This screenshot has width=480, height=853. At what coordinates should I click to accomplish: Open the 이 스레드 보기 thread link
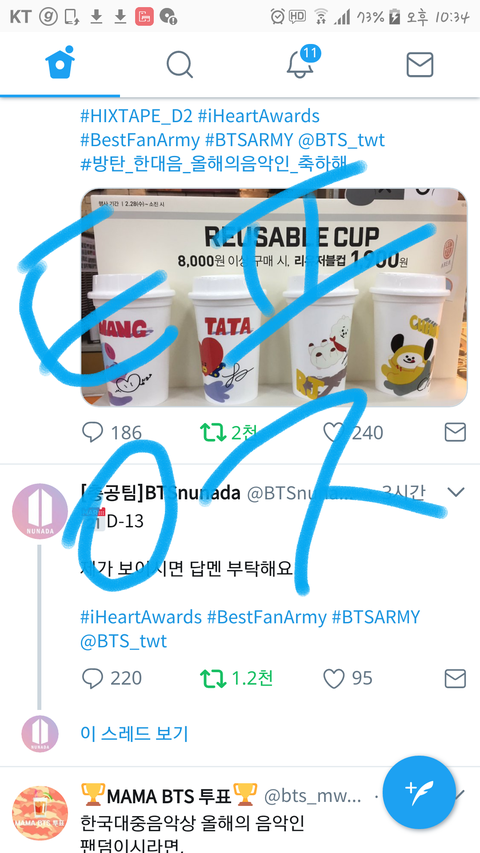coord(134,734)
